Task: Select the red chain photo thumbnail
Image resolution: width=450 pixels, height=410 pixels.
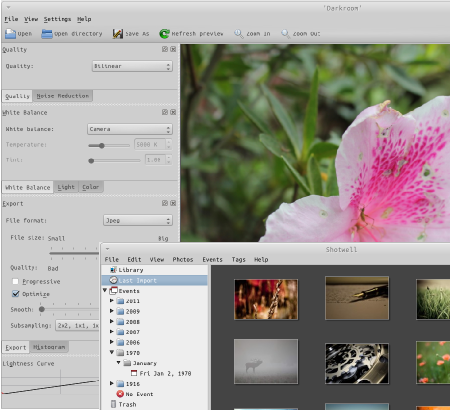Action: (x=266, y=299)
